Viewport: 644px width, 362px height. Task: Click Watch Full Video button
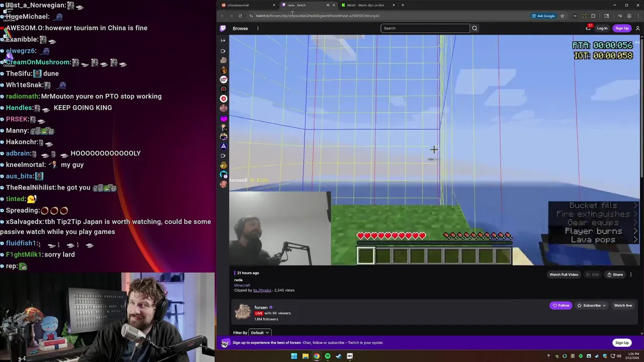pos(563,275)
